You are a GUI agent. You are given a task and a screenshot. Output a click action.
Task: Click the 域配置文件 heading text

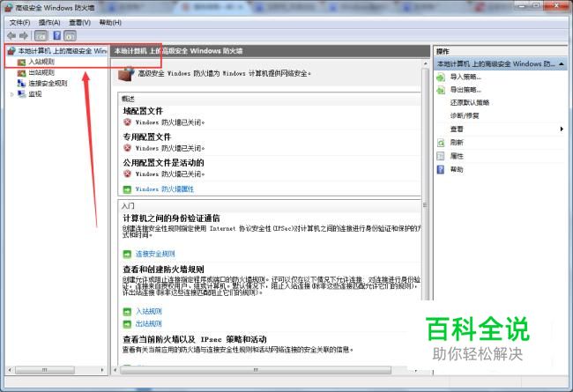(143, 111)
